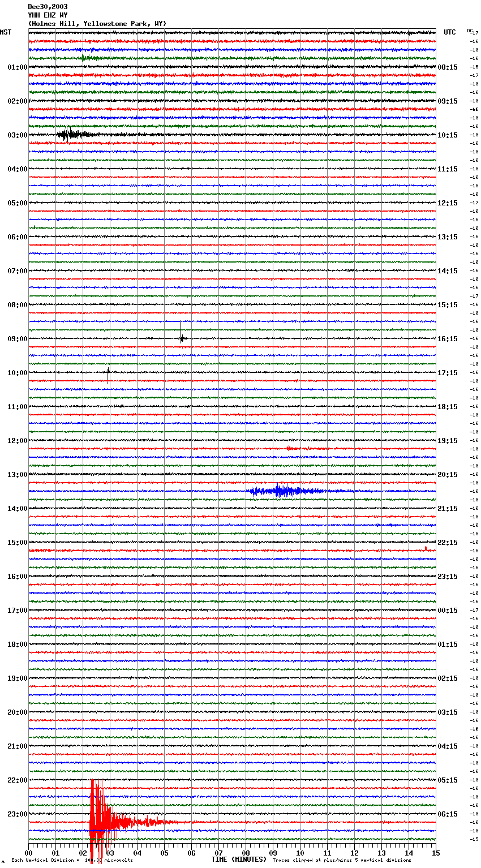This screenshot has height=868, width=481.
Task: Select the 20:00 MST time label
Action: pos(18,712)
